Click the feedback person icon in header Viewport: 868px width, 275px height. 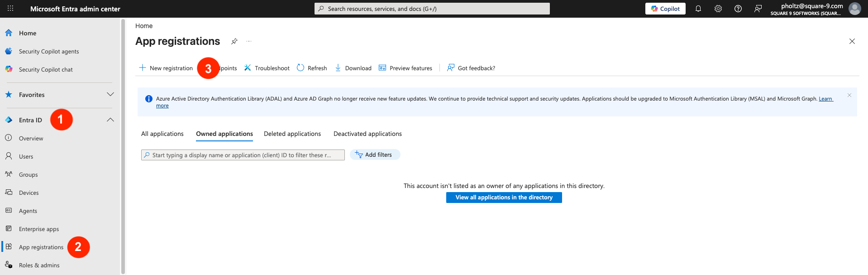[758, 9]
